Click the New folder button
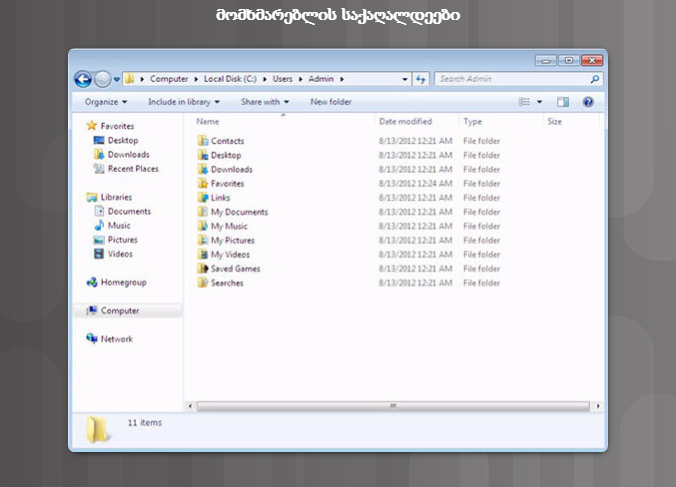This screenshot has height=487, width=676. coord(331,102)
